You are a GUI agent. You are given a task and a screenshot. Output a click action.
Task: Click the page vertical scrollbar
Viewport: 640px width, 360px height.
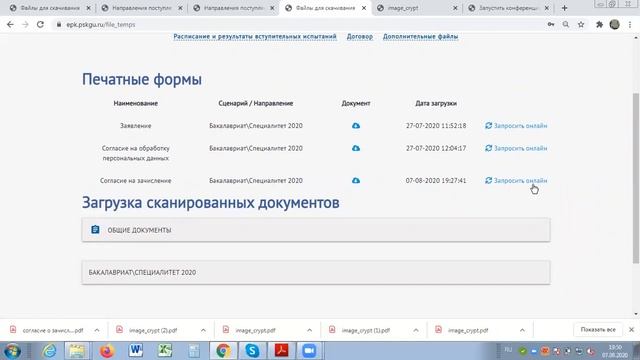(x=636, y=178)
